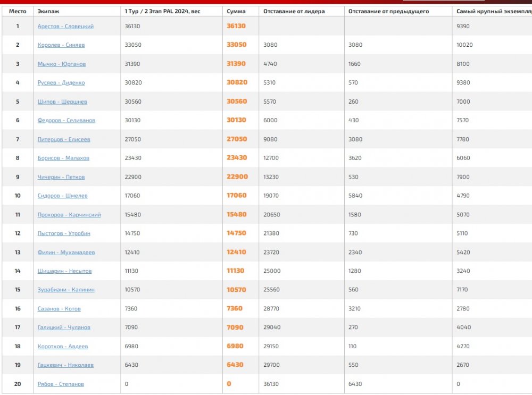Open the Чичерин - Петков team link

(61, 177)
